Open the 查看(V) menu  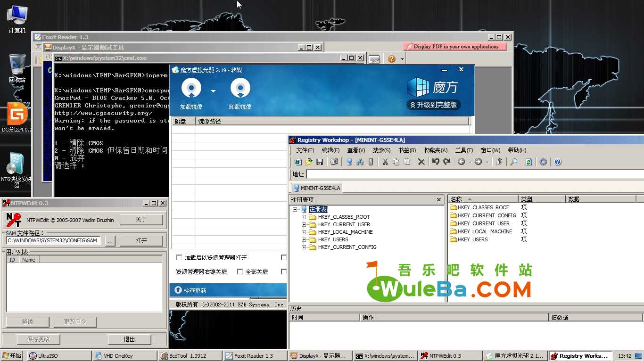point(356,150)
